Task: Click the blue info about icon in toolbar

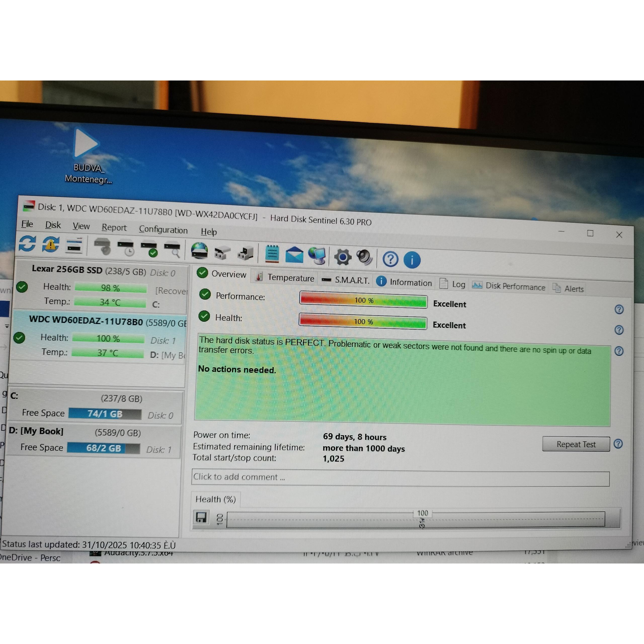Action: point(412,260)
